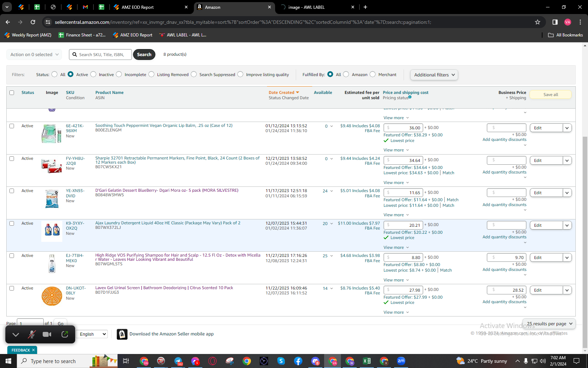Open the 25 results per page dropdown
Image resolution: width=588 pixels, height=368 pixels.
549,323
